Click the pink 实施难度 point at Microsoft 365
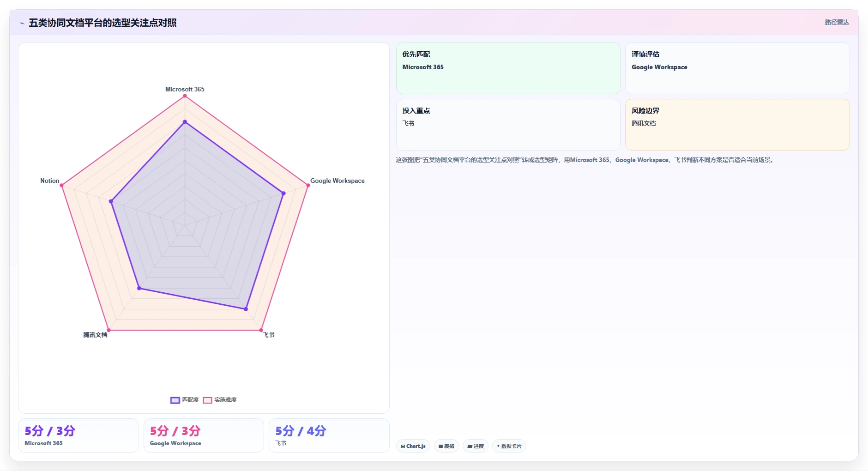 185,96
